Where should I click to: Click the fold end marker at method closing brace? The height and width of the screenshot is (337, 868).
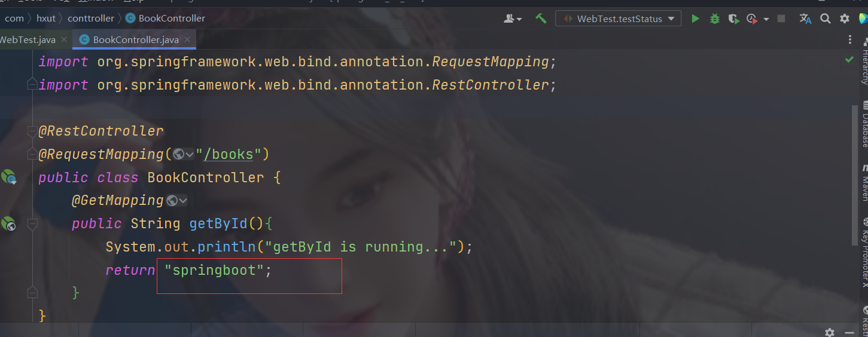tap(32, 293)
